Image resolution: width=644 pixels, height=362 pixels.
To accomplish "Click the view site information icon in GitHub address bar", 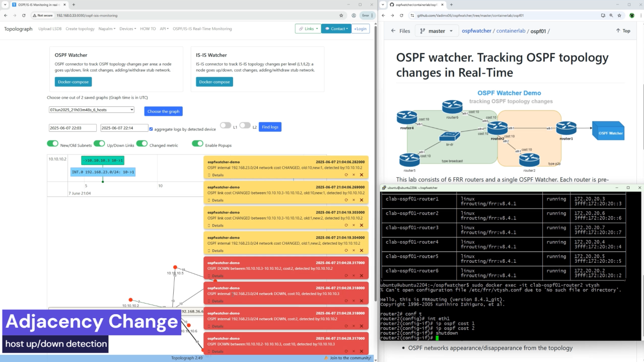I will [412, 16].
